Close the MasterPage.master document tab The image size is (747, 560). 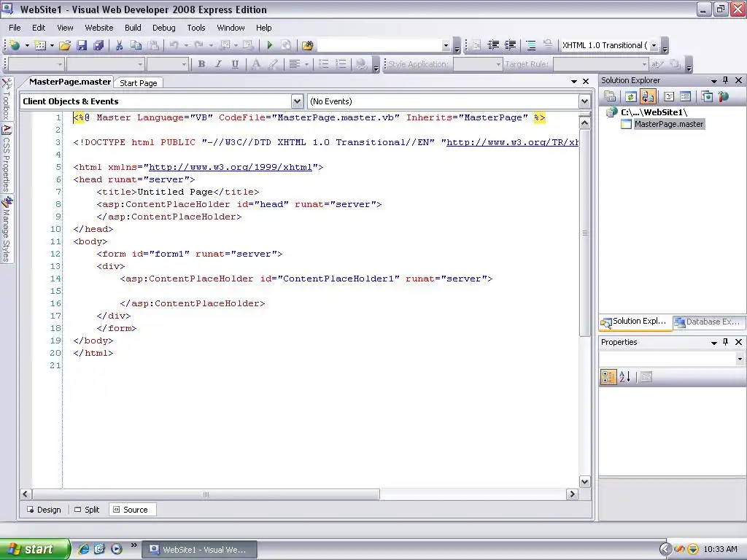(x=586, y=82)
